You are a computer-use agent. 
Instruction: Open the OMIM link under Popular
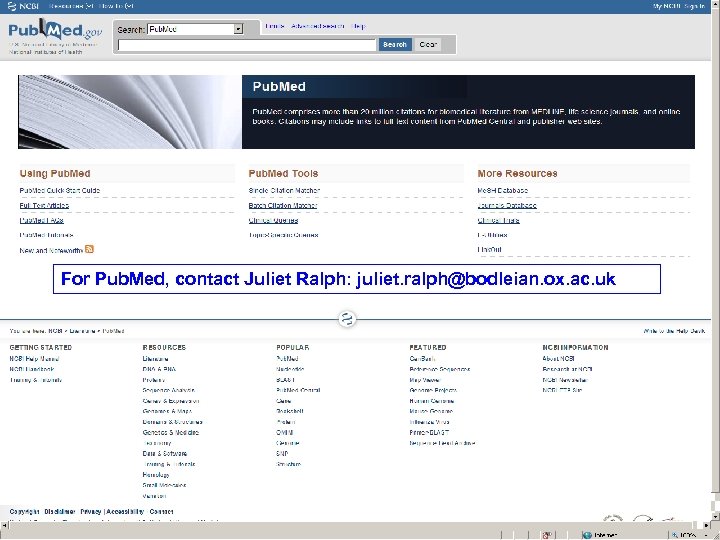click(284, 433)
